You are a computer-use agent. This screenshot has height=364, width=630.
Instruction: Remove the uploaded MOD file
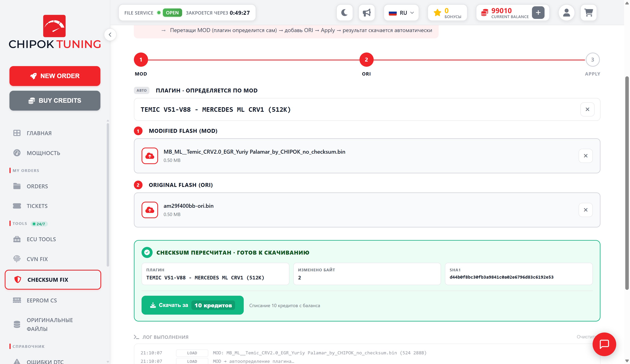pos(586,156)
